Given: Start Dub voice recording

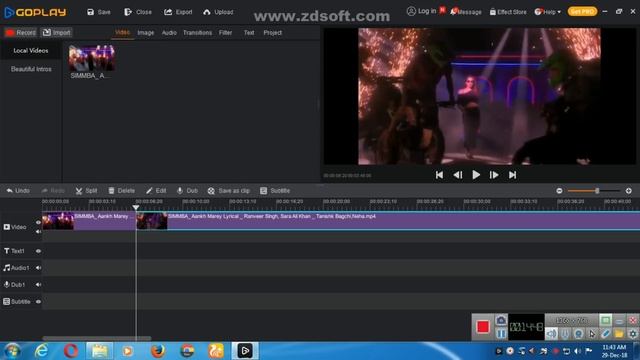Looking at the screenshot, I should coord(187,191).
